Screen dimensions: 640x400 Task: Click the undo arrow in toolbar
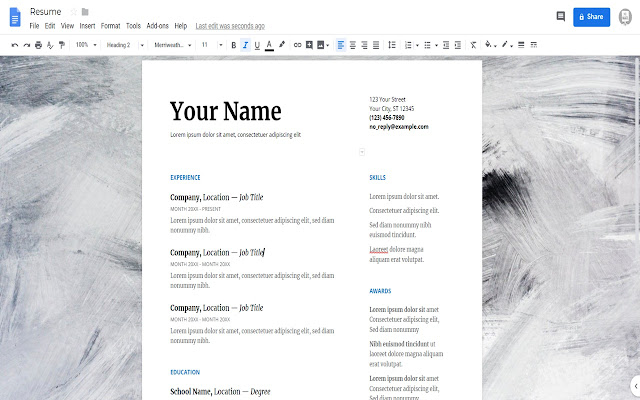[15, 45]
